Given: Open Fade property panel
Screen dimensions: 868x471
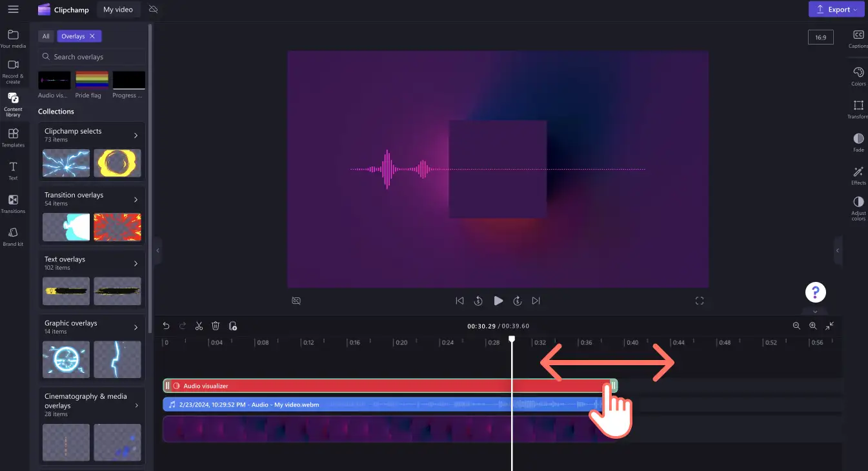Looking at the screenshot, I should (x=858, y=143).
